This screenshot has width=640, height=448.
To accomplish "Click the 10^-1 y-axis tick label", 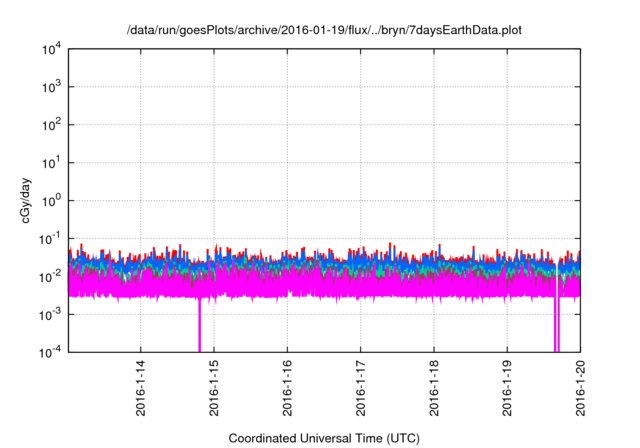I will coord(51,239).
